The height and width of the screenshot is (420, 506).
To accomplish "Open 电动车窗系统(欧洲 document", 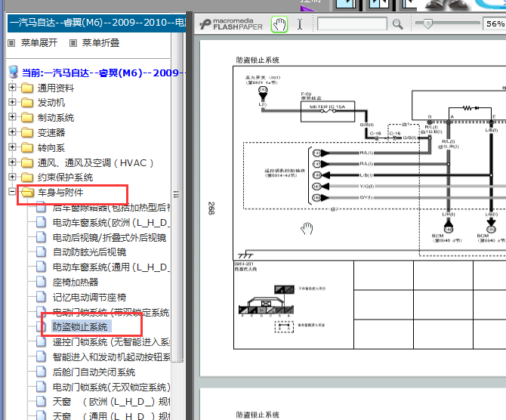I will coord(111,222).
